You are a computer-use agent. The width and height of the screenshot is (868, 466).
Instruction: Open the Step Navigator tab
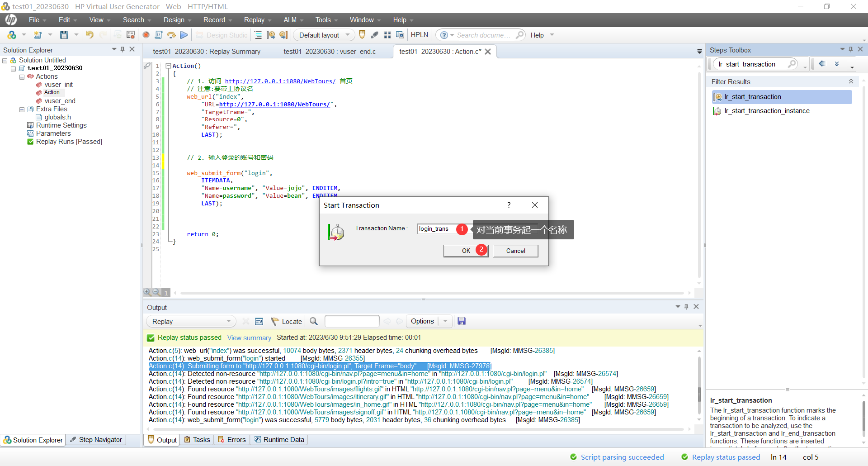click(x=96, y=440)
